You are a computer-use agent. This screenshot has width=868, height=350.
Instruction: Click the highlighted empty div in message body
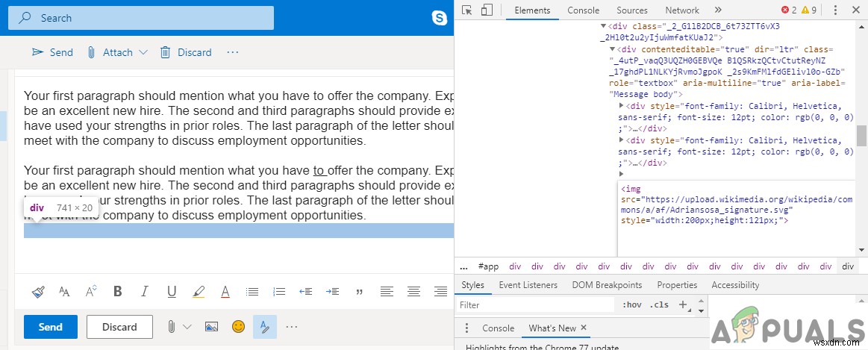coord(239,231)
